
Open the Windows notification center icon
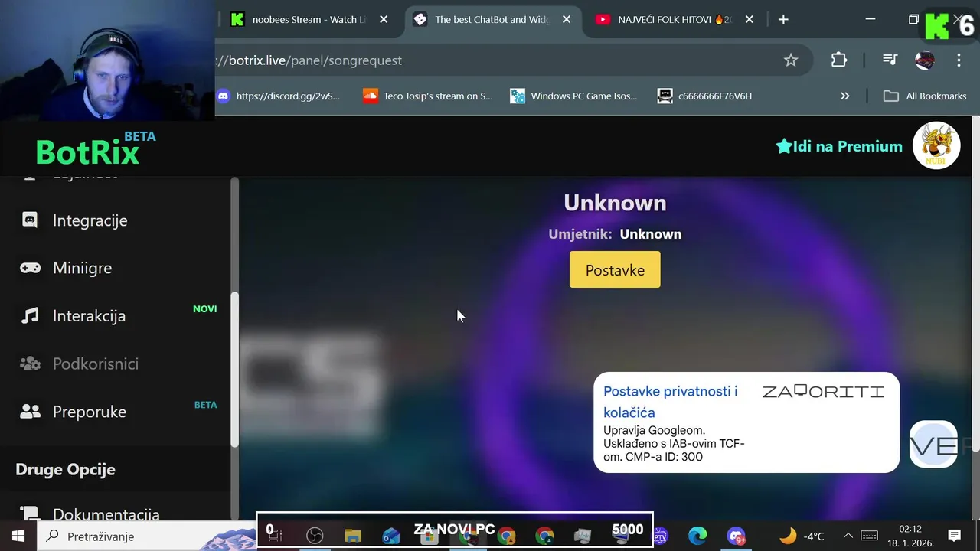pyautogui.click(x=954, y=536)
